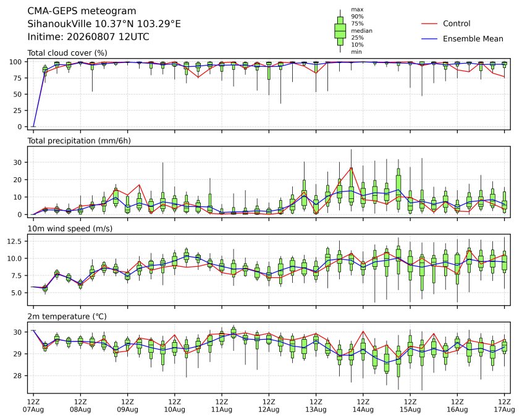
Task: Click the 12Z 13Aug time axis label
Action: click(x=316, y=406)
